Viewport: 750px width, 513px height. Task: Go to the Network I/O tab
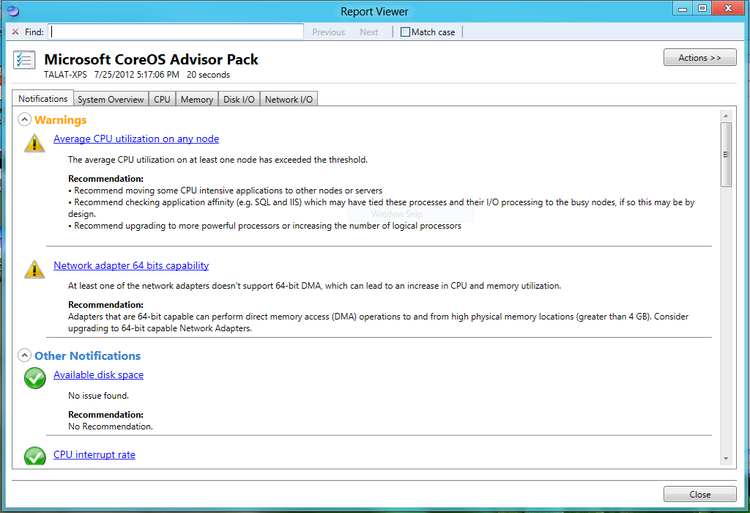click(x=289, y=99)
